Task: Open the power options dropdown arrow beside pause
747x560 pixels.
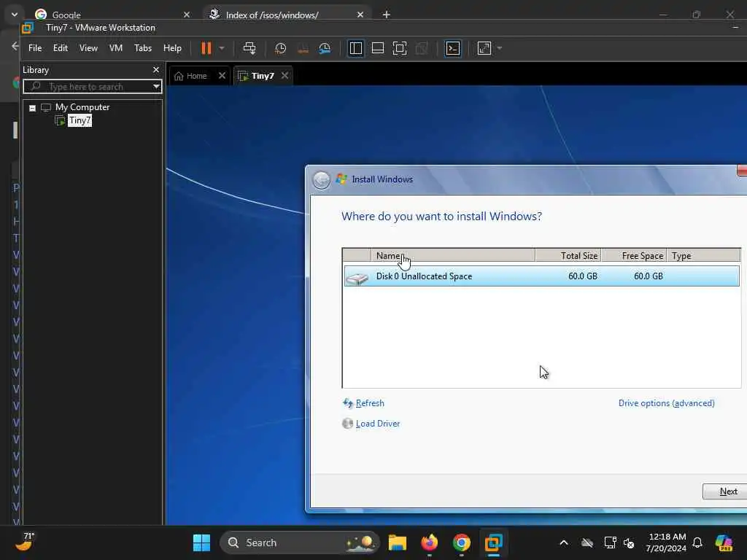Action: tap(222, 48)
